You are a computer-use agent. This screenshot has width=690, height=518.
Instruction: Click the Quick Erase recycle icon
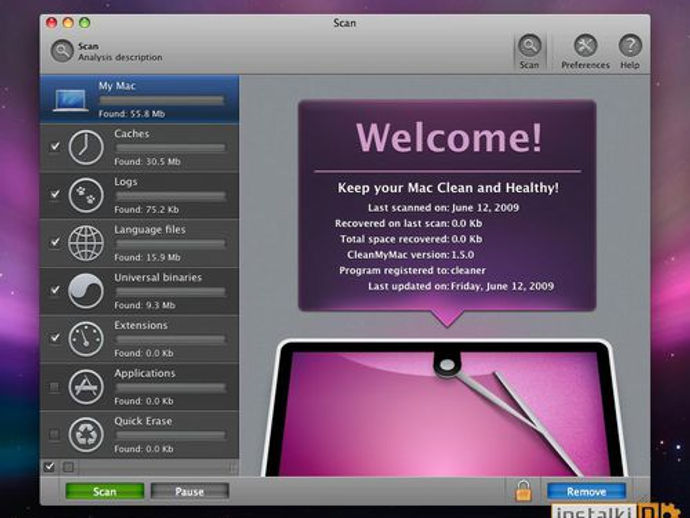(86, 435)
